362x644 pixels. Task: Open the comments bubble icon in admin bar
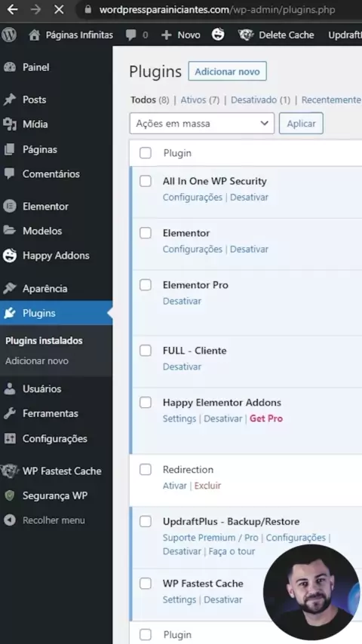[131, 35]
